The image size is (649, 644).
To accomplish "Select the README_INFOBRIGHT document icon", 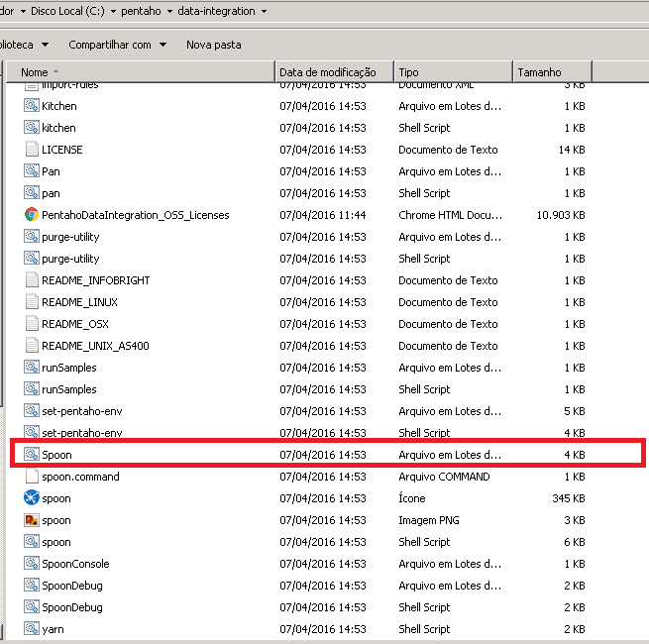I will click(32, 279).
